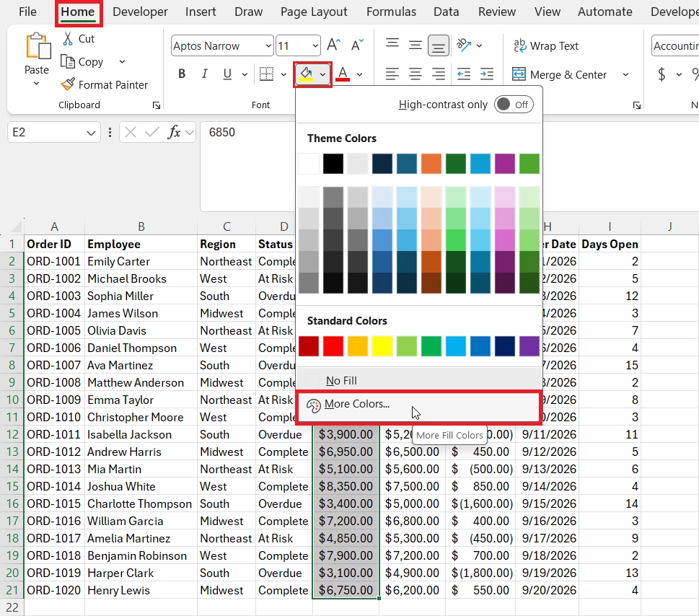Click the Days Open header cell
Screen dimensions: 699x616
click(x=610, y=244)
